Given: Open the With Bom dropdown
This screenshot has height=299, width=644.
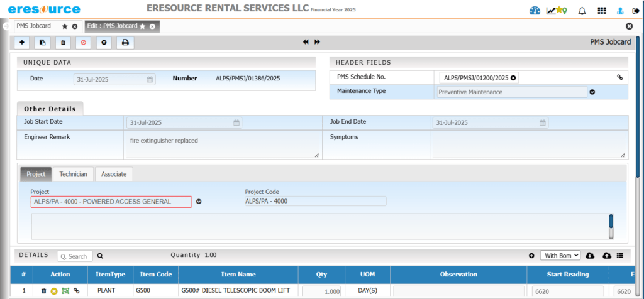Looking at the screenshot, I should 560,256.
